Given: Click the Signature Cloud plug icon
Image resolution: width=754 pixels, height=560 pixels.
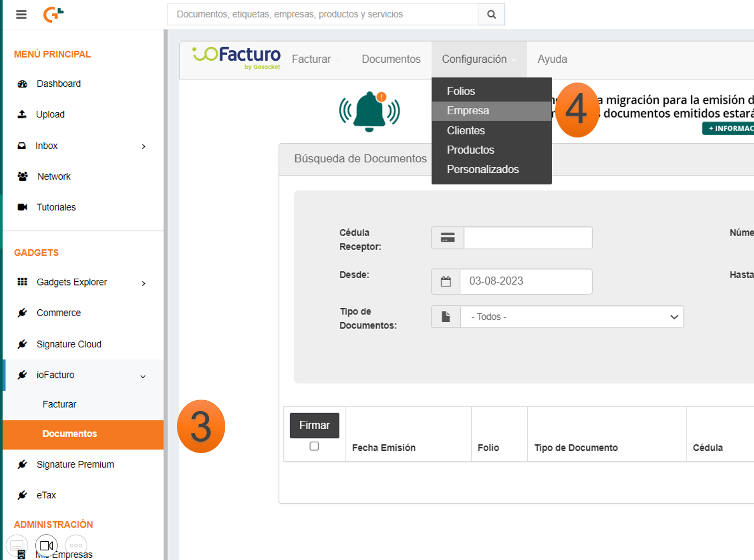Looking at the screenshot, I should coord(22,344).
